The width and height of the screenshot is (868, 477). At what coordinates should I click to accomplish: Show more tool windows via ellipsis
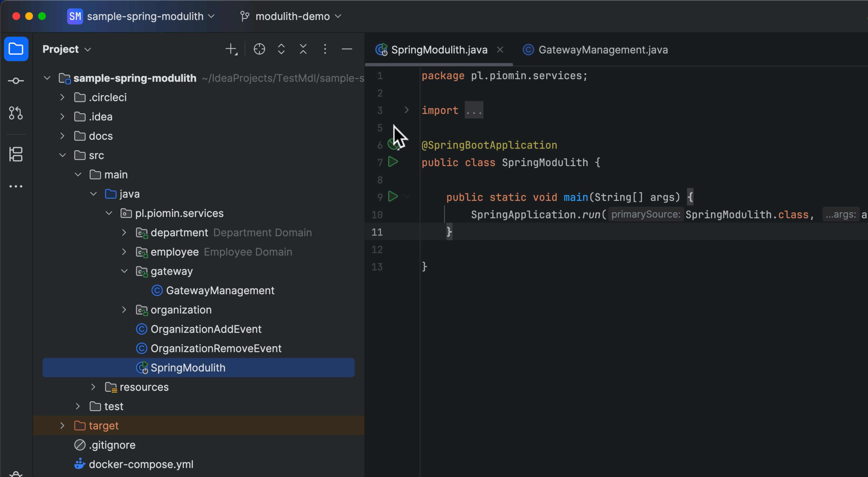(x=16, y=186)
